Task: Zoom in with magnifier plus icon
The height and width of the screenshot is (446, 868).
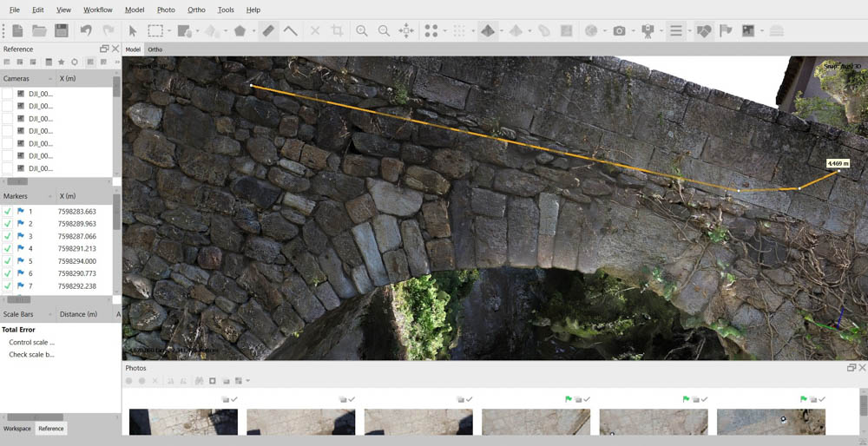Action: point(362,31)
